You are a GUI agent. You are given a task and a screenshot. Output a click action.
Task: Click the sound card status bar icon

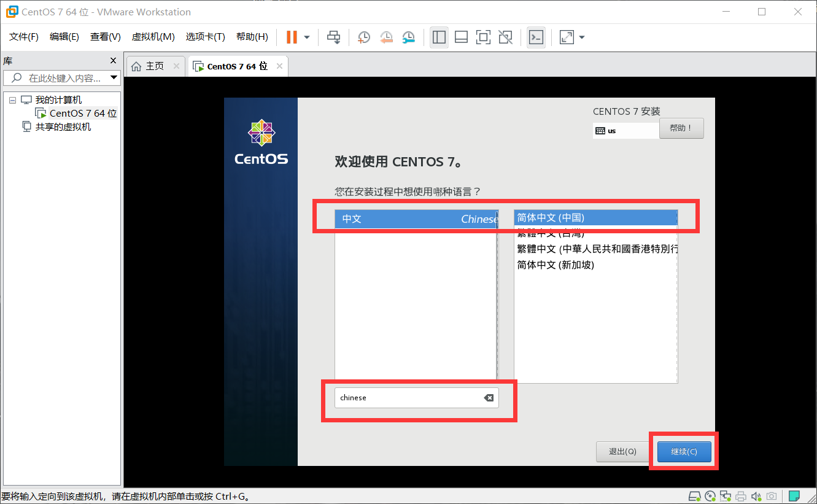756,496
